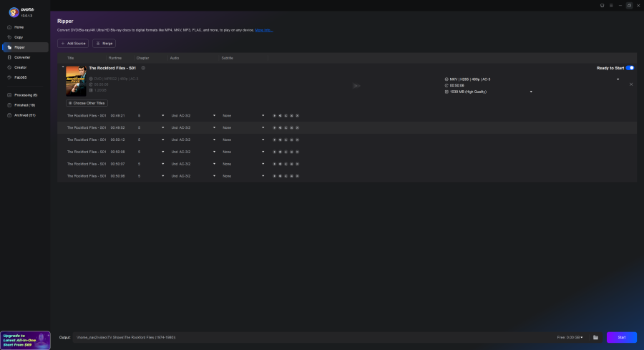Show the Archived (51) tasks
This screenshot has width=644, height=350.
[x=24, y=115]
